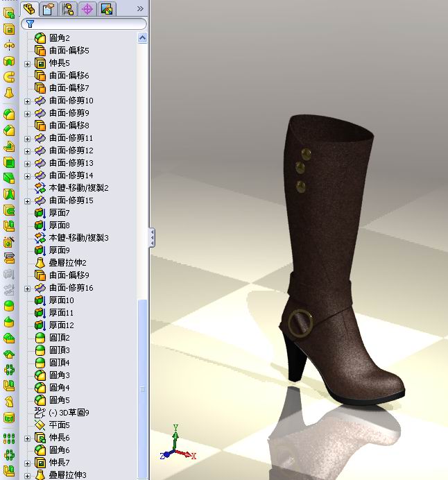Viewport: 448px width, 480px height.
Task: Collapse the FeatureManager panel via splitter handle
Action: coord(152,237)
